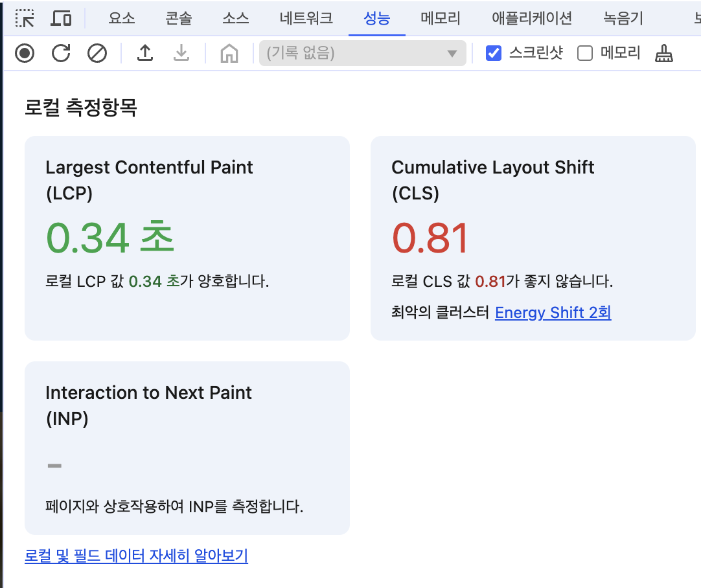Enable the 메모리 checkbox

[x=585, y=53]
